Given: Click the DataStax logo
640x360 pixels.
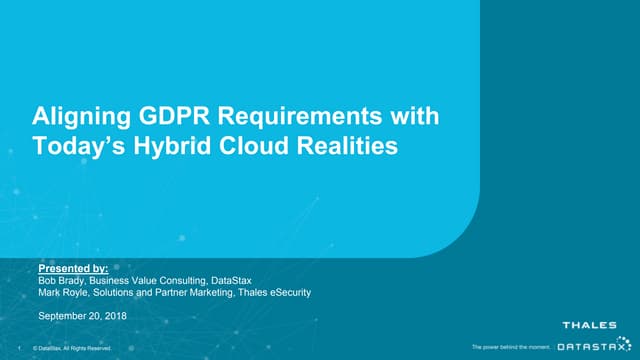Looking at the screenshot, I should coord(594,344).
